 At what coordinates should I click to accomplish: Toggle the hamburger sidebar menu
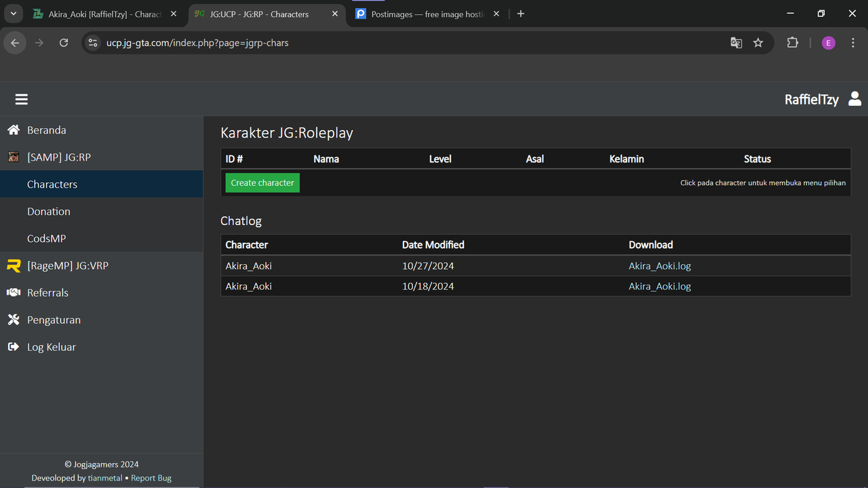pyautogui.click(x=22, y=100)
